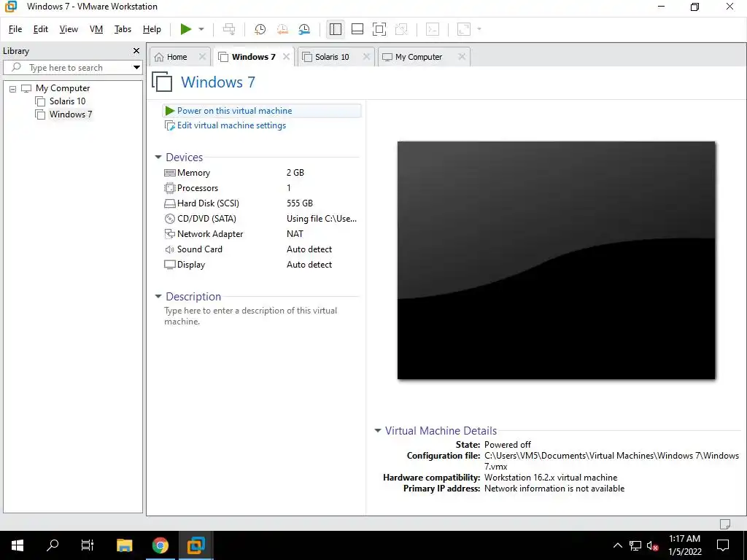Click Edit virtual machine settings

tap(231, 125)
